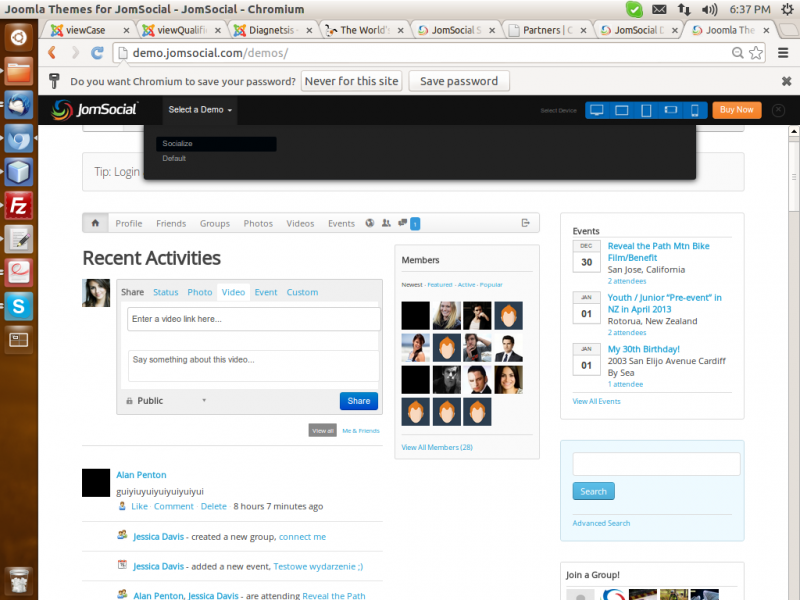800x600 pixels.
Task: Go back with browser back arrow
Action: point(52,53)
